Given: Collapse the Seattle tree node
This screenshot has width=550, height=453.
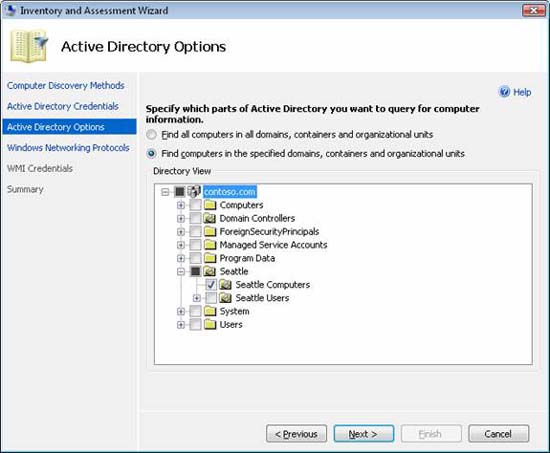Looking at the screenshot, I should click(x=181, y=271).
